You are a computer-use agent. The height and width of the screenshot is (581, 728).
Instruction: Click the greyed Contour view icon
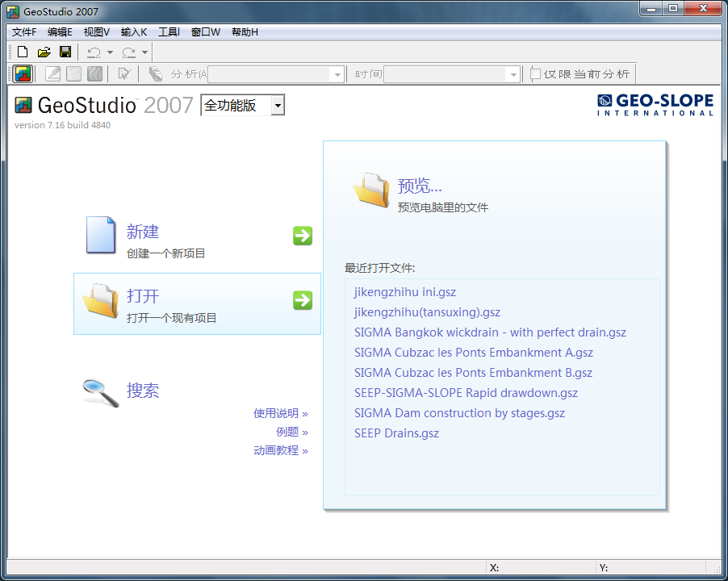[x=94, y=73]
